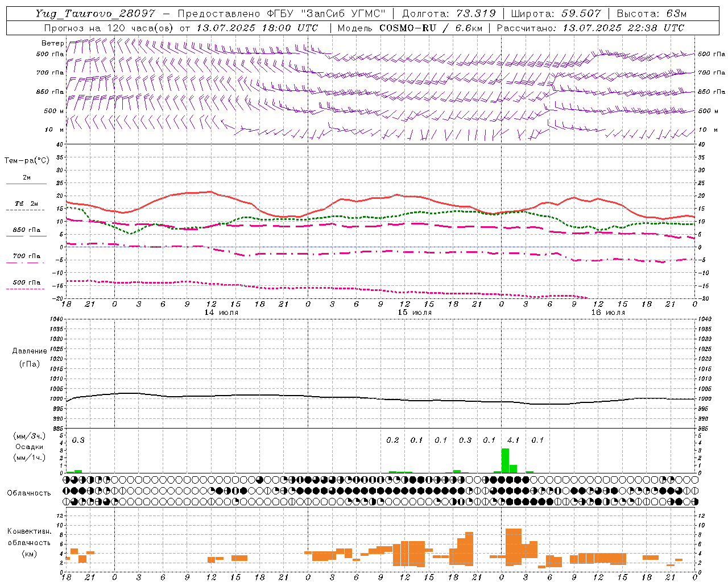Click the "Ветер" wind panel label

(x=52, y=43)
